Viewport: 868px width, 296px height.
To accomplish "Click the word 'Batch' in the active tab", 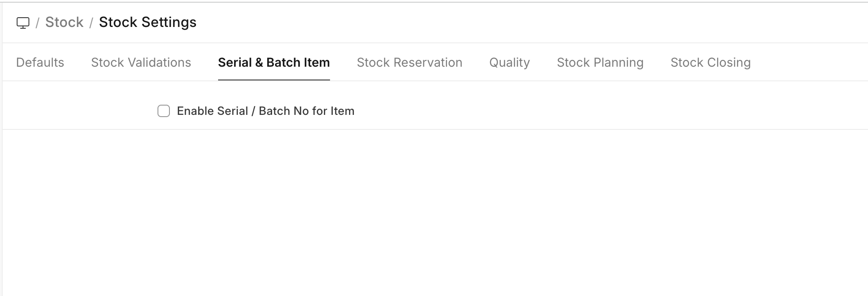I will point(283,63).
